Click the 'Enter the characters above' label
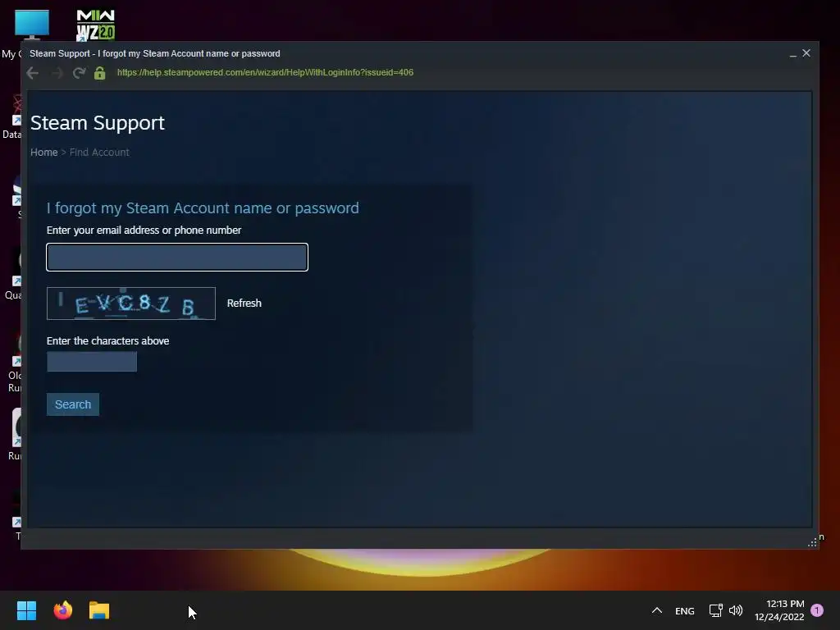 coord(107,340)
